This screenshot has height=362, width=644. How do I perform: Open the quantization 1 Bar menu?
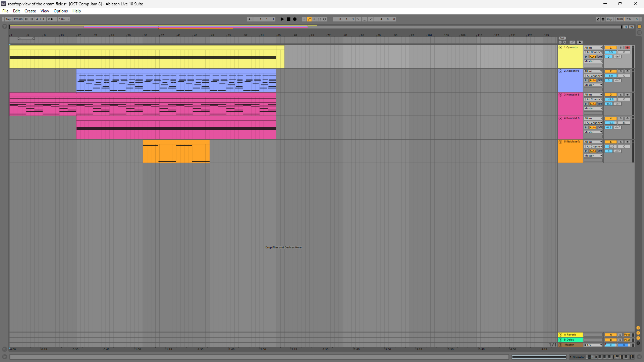pos(64,19)
